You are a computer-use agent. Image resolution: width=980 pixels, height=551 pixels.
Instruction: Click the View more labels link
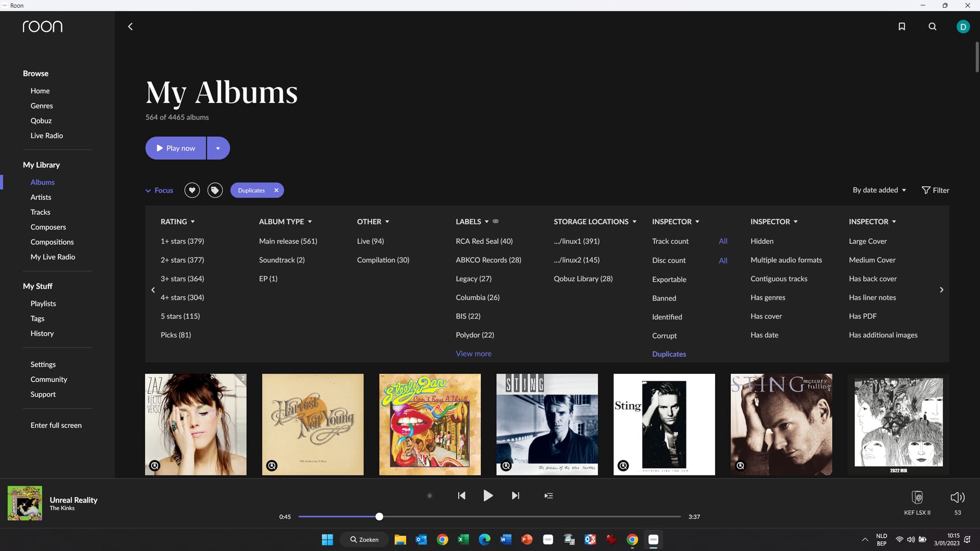coord(473,354)
